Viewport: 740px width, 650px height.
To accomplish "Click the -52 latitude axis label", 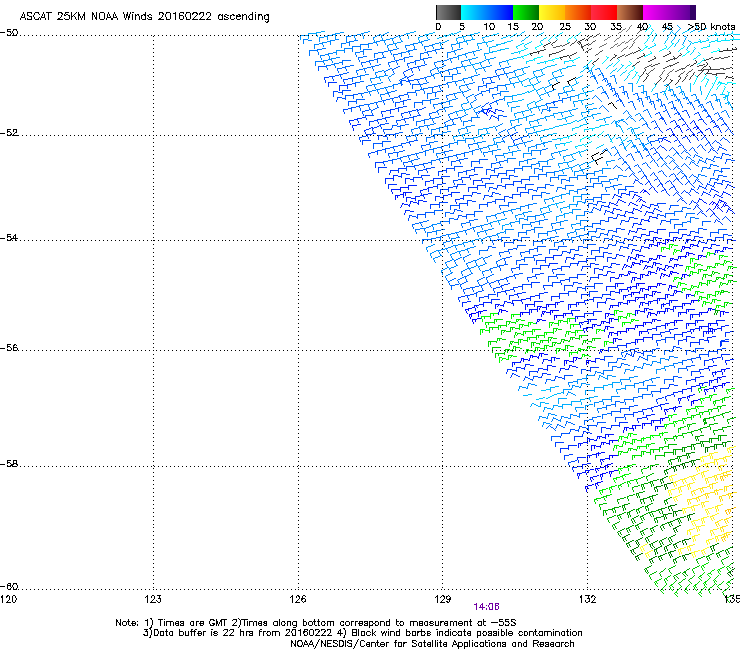I will coord(9,133).
